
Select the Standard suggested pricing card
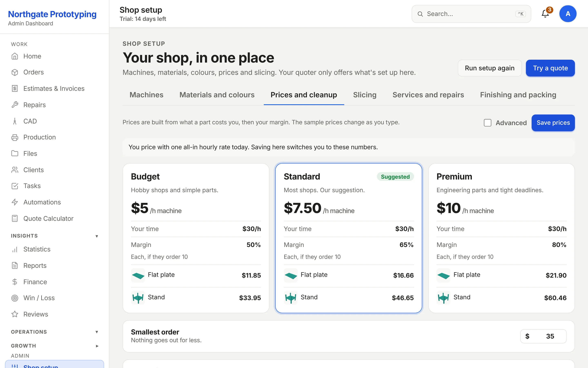pyautogui.click(x=349, y=238)
